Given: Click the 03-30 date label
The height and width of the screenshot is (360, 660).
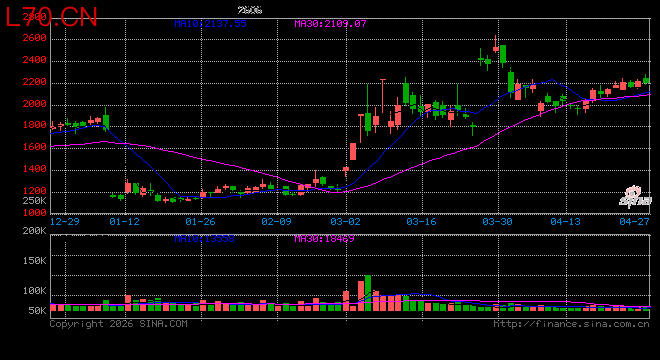Looking at the screenshot, I should [498, 221].
